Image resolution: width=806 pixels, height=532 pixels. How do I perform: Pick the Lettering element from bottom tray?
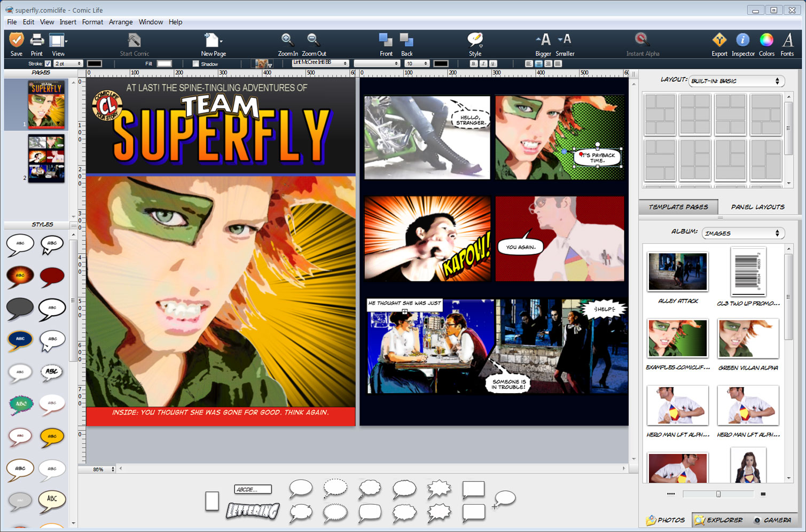pos(253,511)
